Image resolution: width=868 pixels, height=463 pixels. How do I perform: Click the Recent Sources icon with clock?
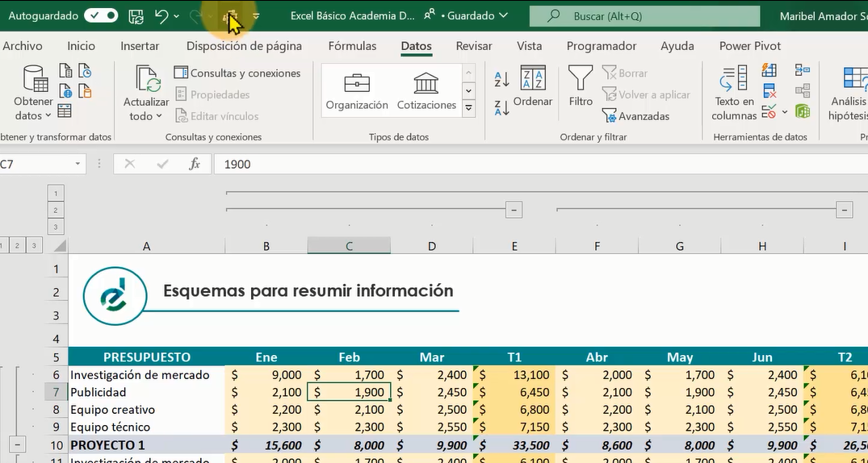tap(85, 71)
